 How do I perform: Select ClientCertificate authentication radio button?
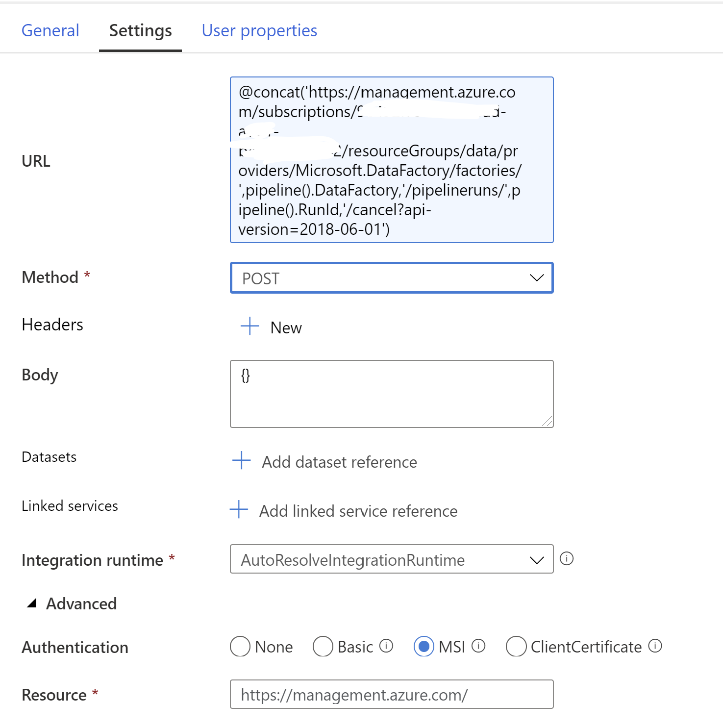tap(516, 646)
